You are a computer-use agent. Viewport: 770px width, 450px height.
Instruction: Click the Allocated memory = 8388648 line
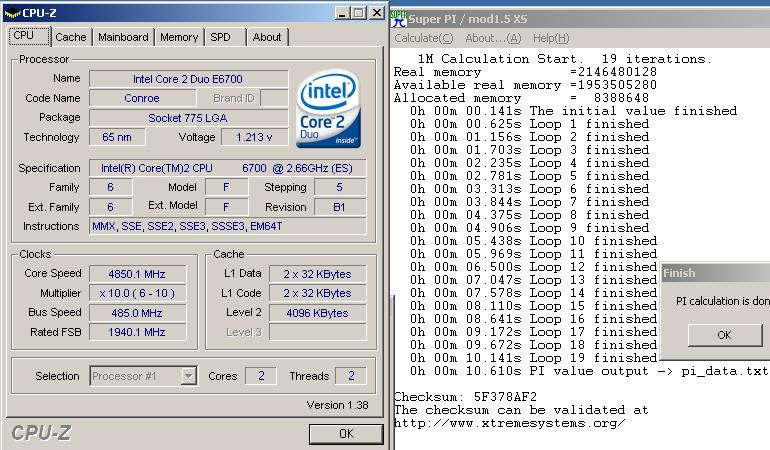(x=521, y=98)
